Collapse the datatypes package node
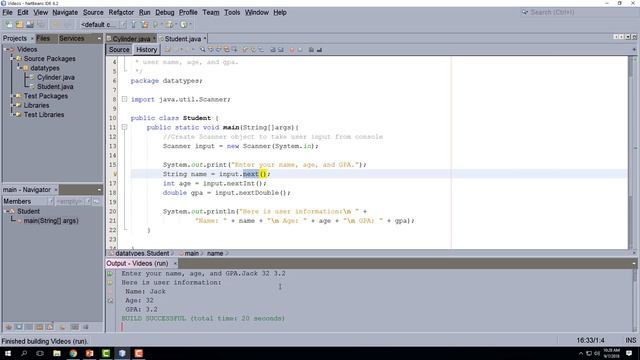Viewport: 640px width, 360px height. (x=19, y=68)
